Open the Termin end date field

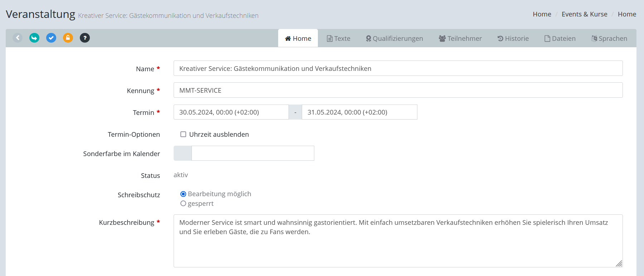[x=359, y=112]
